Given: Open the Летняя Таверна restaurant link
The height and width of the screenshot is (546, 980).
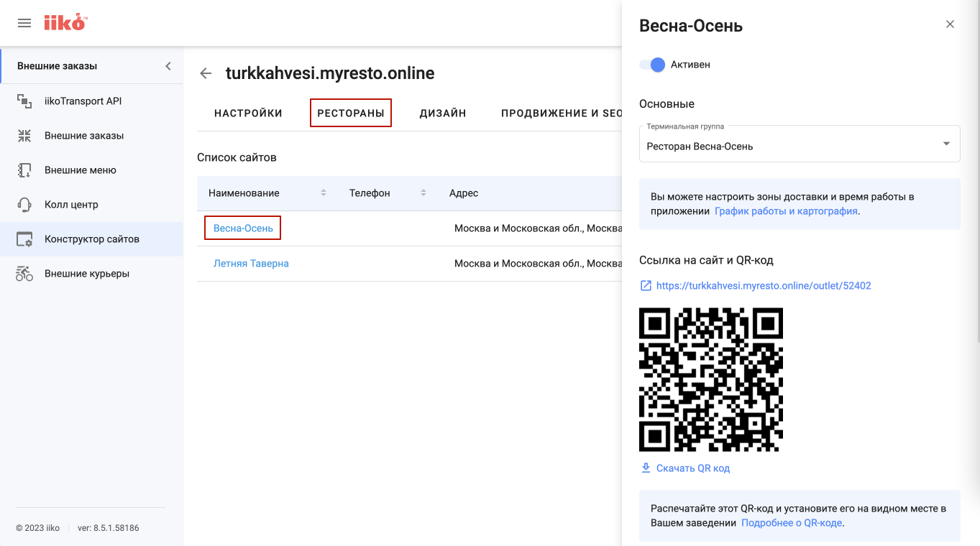Looking at the screenshot, I should coord(251,264).
